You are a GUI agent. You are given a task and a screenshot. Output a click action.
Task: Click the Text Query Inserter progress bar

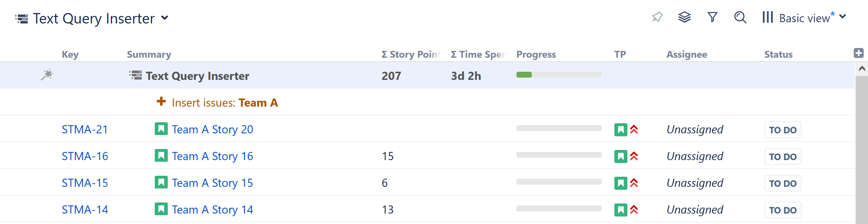[x=558, y=75]
